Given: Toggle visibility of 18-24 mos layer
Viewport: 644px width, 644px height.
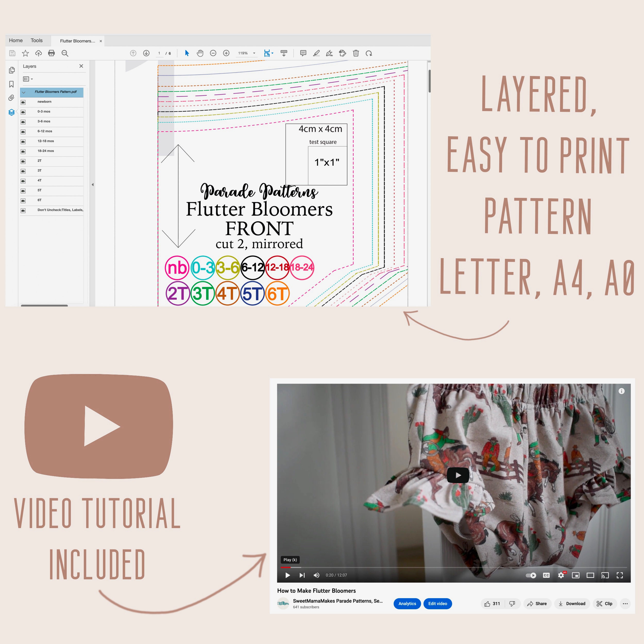Looking at the screenshot, I should [x=23, y=151].
